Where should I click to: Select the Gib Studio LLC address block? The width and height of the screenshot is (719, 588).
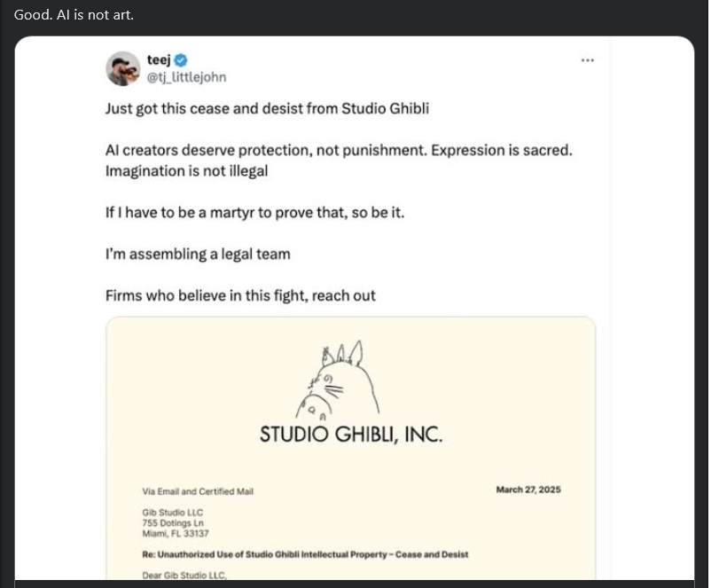click(x=174, y=522)
